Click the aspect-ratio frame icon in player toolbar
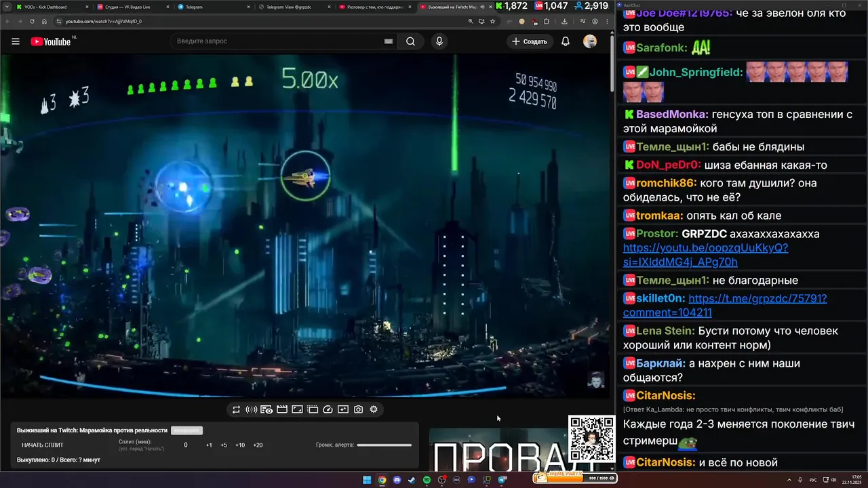Viewport: 868px width, 488px height. (x=297, y=409)
